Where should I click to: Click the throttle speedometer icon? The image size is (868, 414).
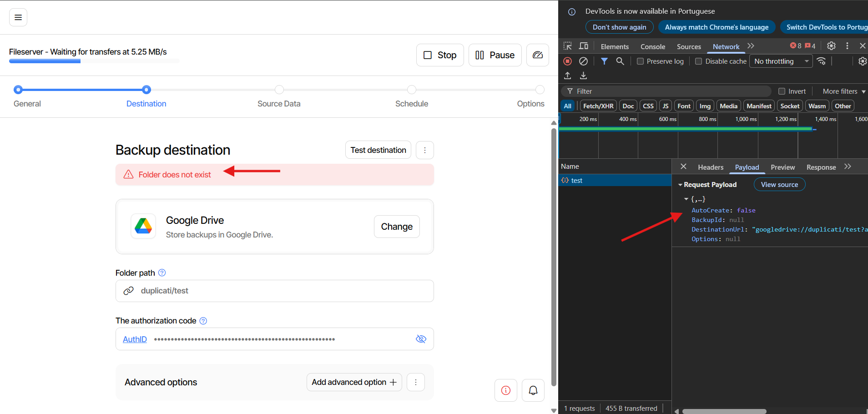537,55
